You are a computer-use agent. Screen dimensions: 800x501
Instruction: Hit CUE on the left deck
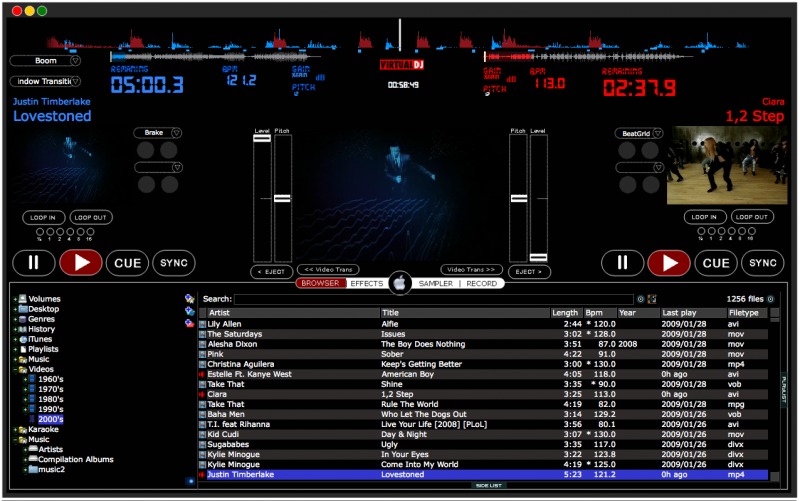tap(128, 263)
